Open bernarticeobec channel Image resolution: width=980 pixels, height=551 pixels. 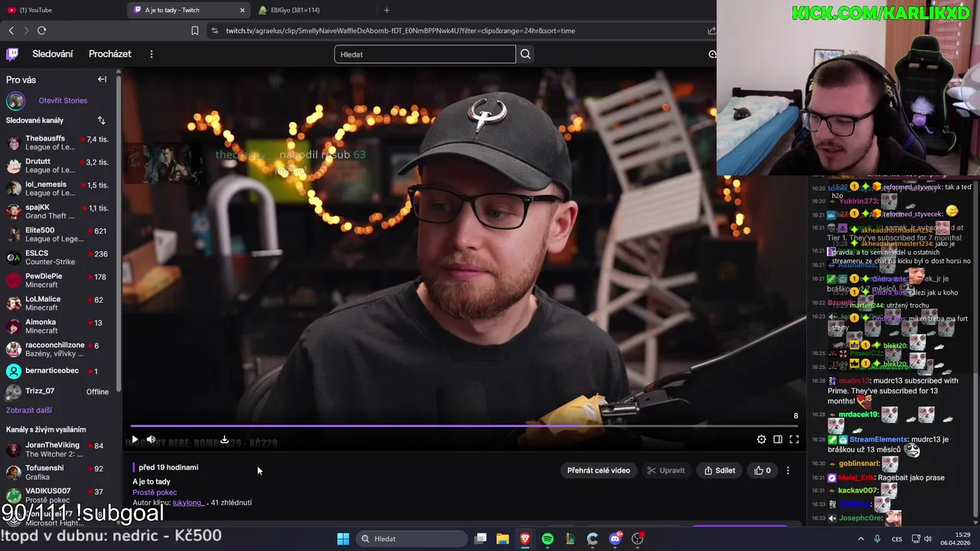pyautogui.click(x=57, y=371)
